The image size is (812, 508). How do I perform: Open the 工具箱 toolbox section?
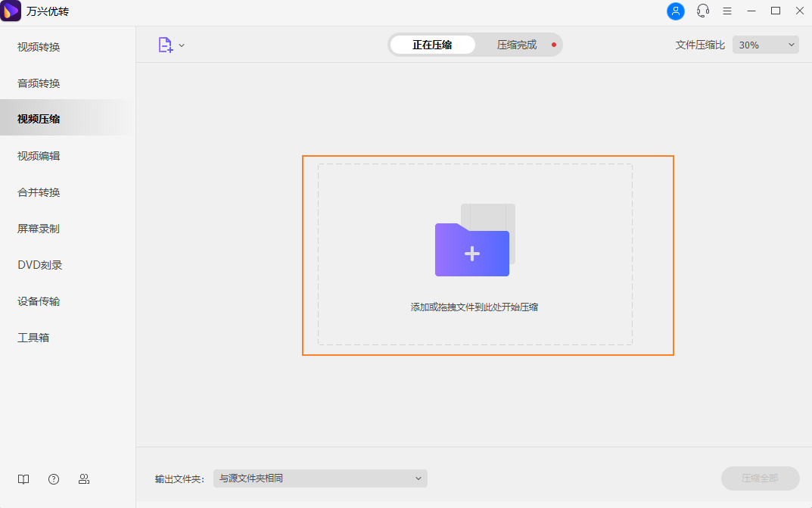[33, 337]
